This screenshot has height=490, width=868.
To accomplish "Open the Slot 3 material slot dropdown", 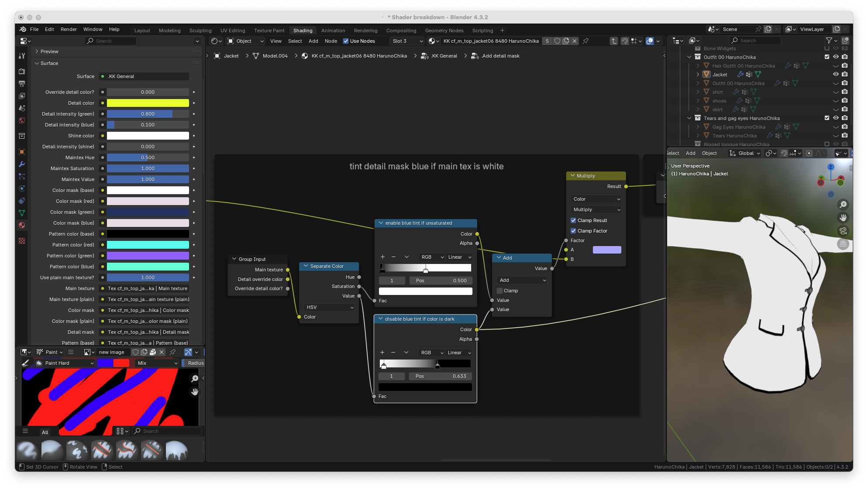I will [x=407, y=41].
